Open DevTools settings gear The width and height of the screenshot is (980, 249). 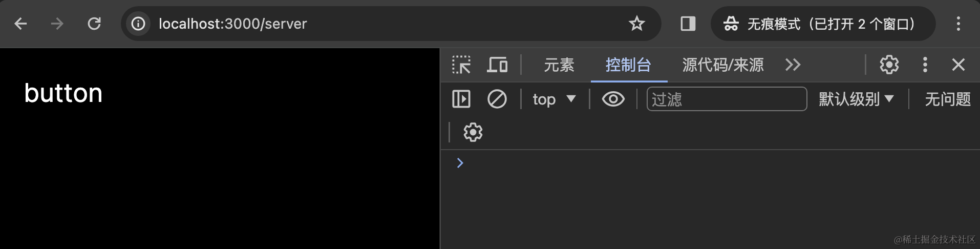[889, 65]
